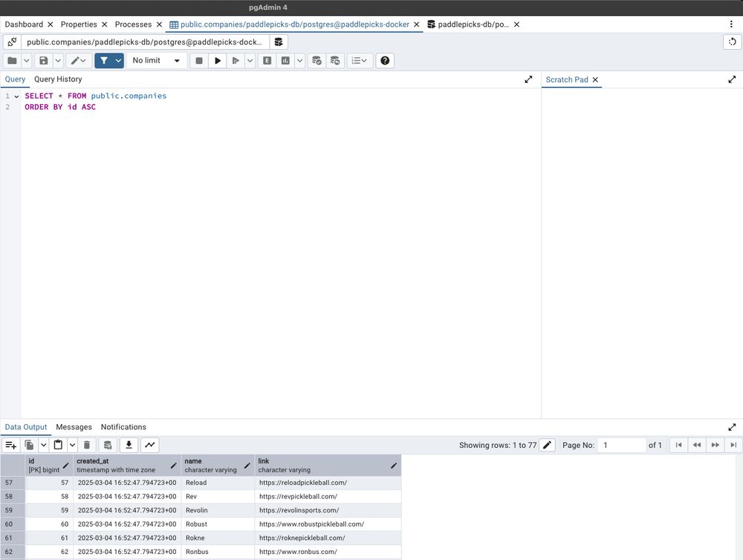Click the Commit database icon
This screenshot has height=560, width=743.
tap(317, 61)
